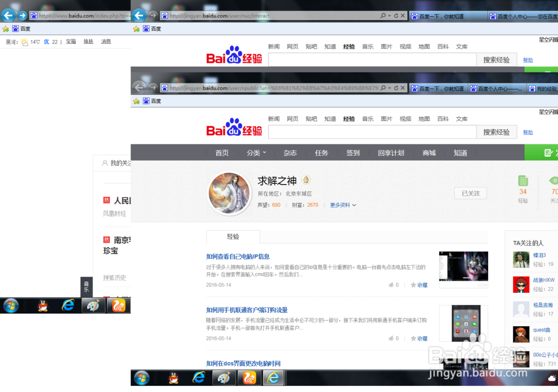The image size is (558, 392).
Task: Select 我的关注 tab on Baidu homepage
Action: pyautogui.click(x=117, y=163)
